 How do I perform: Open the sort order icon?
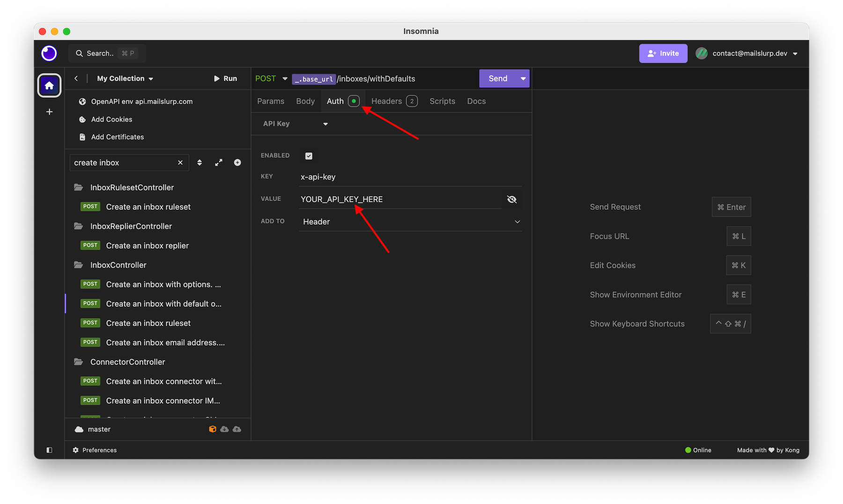(200, 163)
